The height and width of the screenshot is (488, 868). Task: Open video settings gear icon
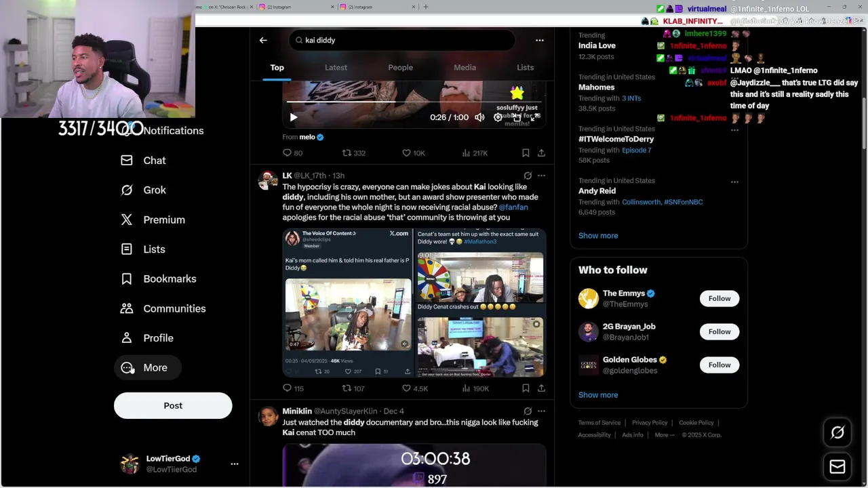click(498, 117)
